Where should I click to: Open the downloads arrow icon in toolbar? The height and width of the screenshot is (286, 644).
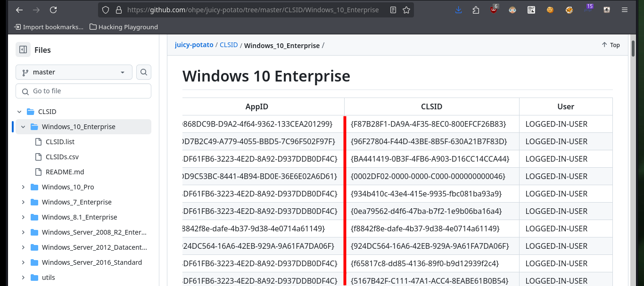click(x=459, y=10)
